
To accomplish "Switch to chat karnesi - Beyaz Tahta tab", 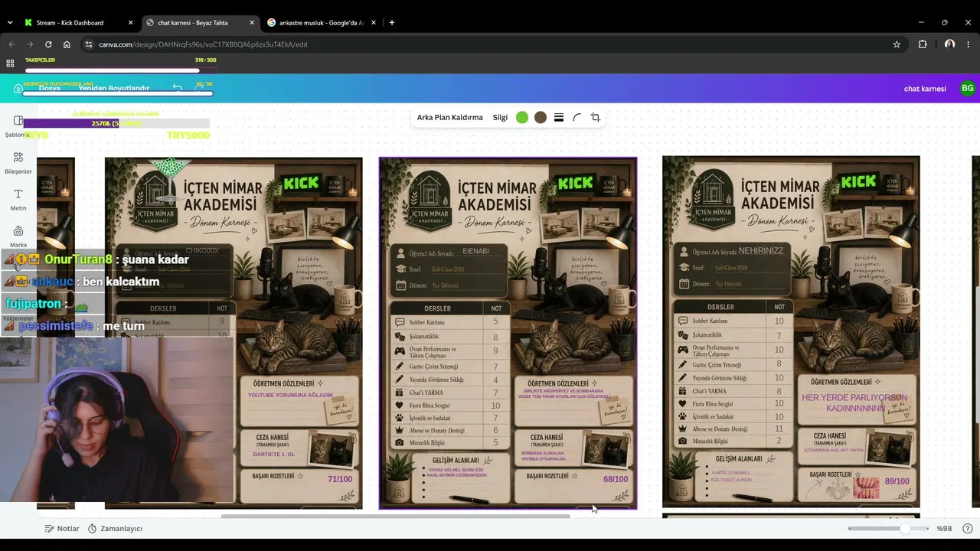I will click(x=199, y=23).
